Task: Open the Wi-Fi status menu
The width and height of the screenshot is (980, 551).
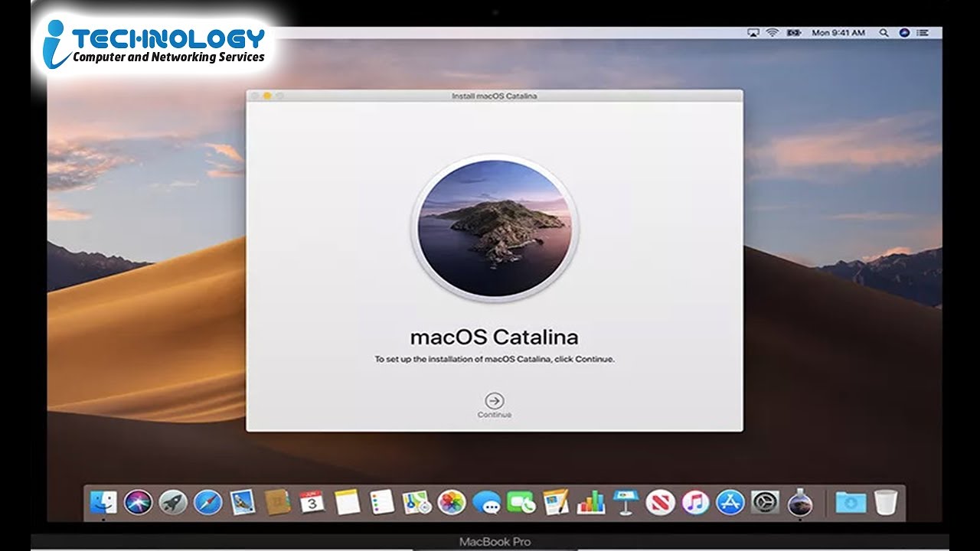Action: point(772,33)
